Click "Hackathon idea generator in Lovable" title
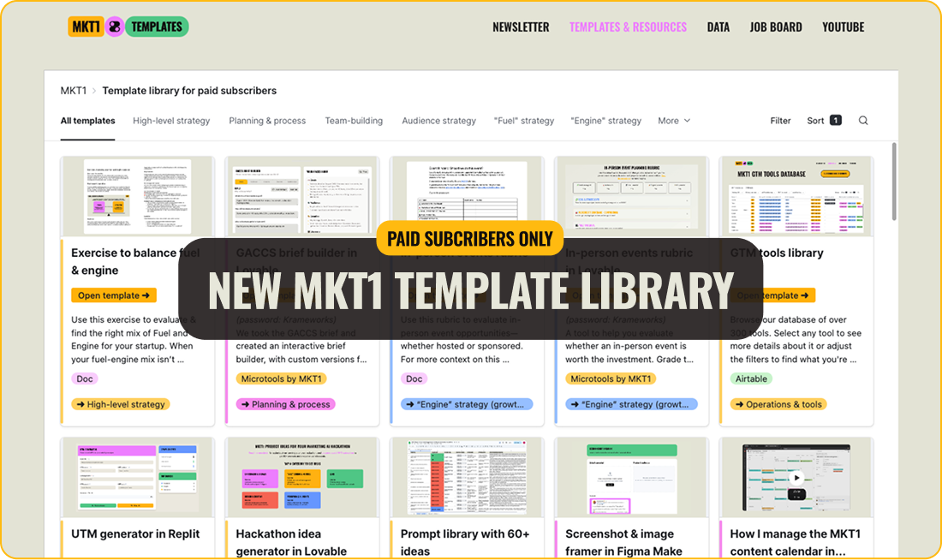Viewport: 942px width, 560px height. click(291, 543)
